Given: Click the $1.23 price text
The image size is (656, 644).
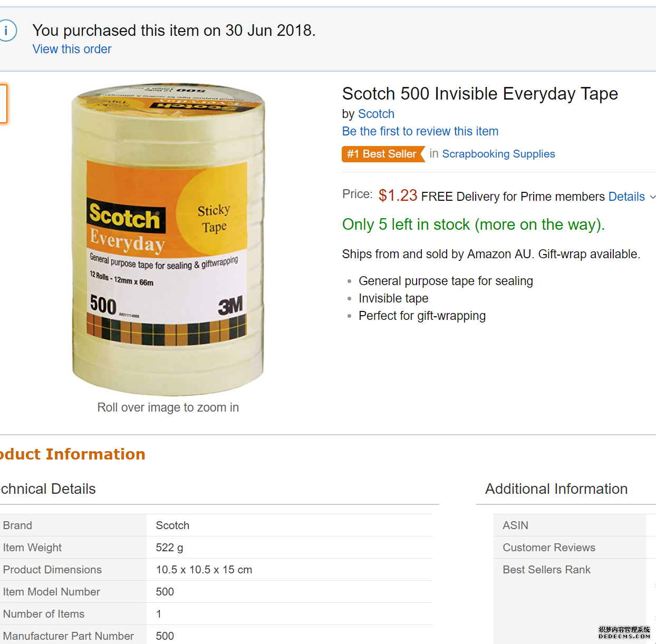Looking at the screenshot, I should pyautogui.click(x=398, y=196).
